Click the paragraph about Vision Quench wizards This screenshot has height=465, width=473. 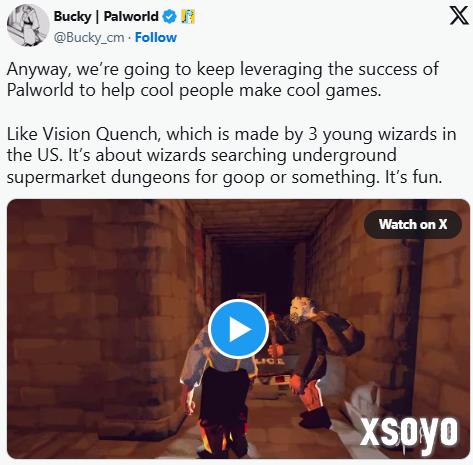coord(231,155)
